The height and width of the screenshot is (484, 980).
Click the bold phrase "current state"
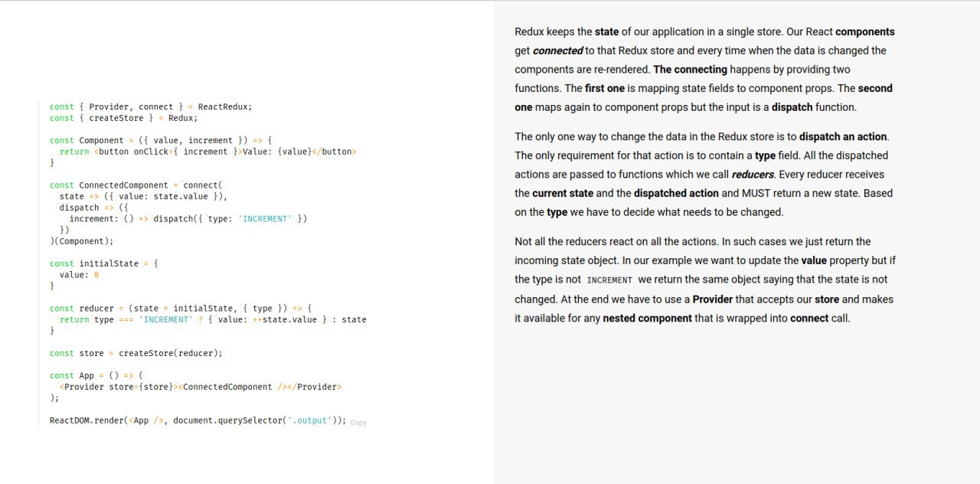563,193
